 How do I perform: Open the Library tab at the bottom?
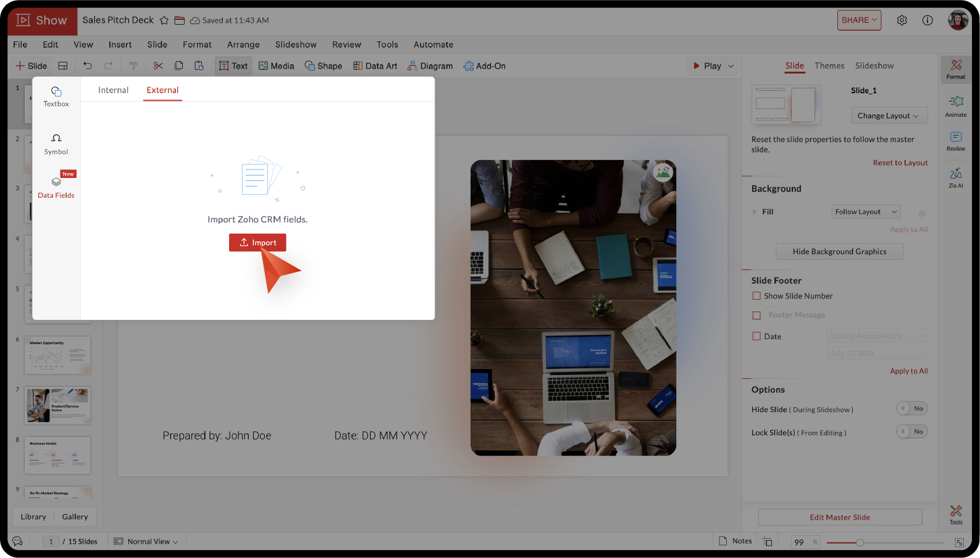pos(33,517)
